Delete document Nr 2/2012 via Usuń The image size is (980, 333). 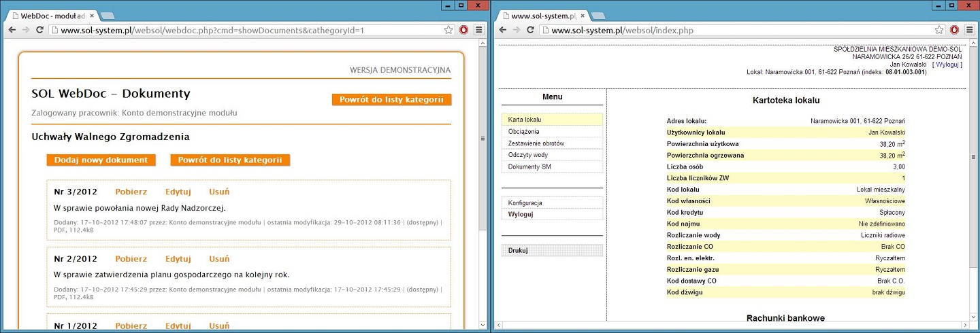point(219,259)
